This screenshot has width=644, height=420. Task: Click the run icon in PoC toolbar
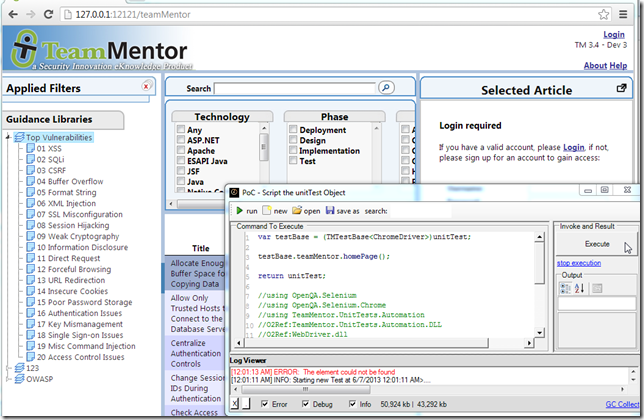239,211
